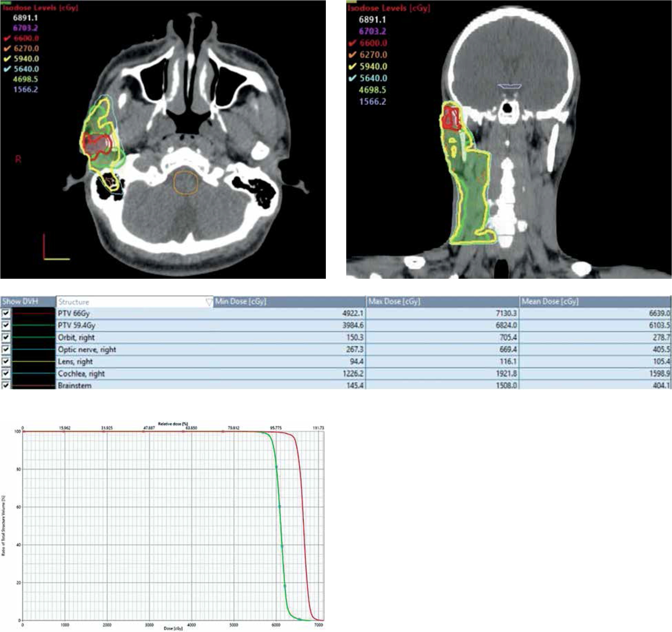
Task: Uncheck the Cochlea, right DVH checkbox
Action: click(6, 374)
